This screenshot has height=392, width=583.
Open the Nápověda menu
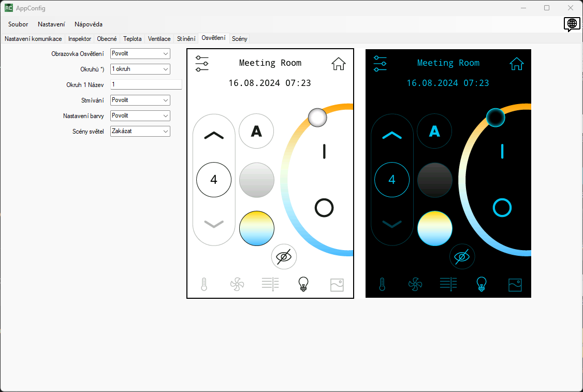[89, 24]
